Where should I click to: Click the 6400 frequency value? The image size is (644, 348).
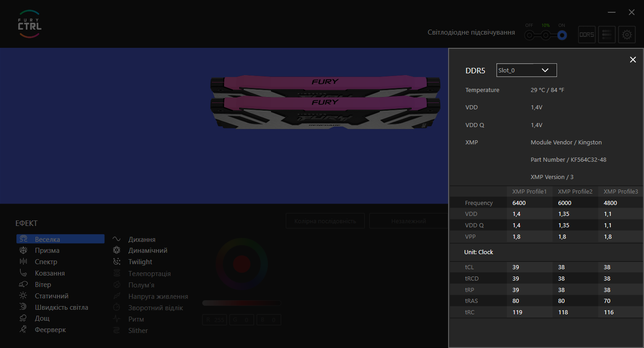519,203
